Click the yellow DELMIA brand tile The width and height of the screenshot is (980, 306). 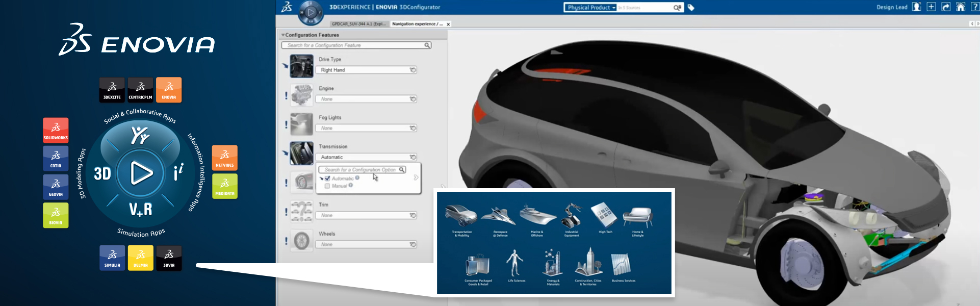point(140,258)
